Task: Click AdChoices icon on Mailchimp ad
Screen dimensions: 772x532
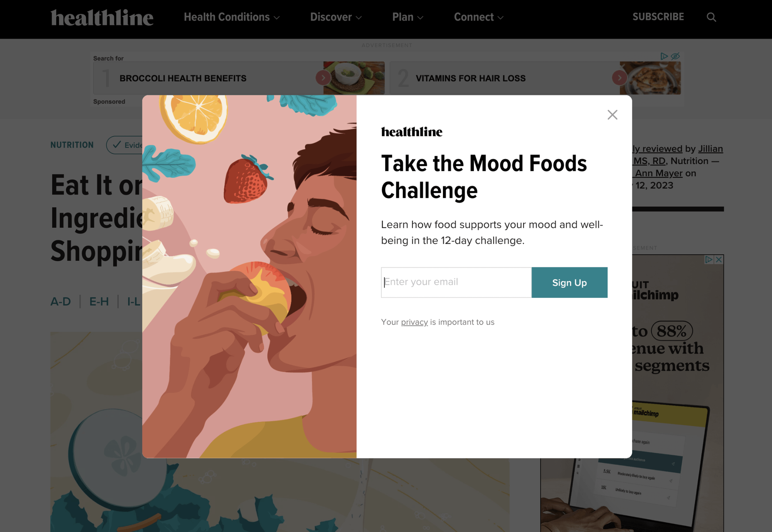Action: (709, 260)
